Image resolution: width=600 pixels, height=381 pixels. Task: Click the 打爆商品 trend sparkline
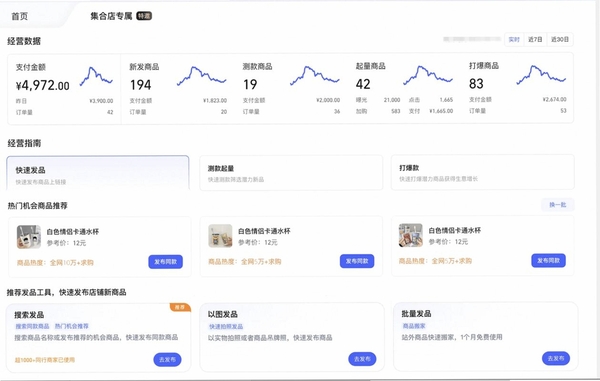coord(541,75)
